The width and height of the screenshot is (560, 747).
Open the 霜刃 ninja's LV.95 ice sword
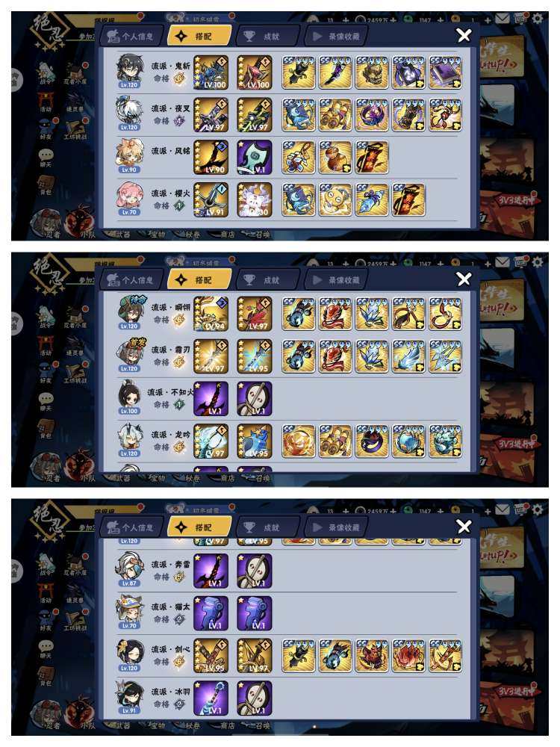coord(255,356)
